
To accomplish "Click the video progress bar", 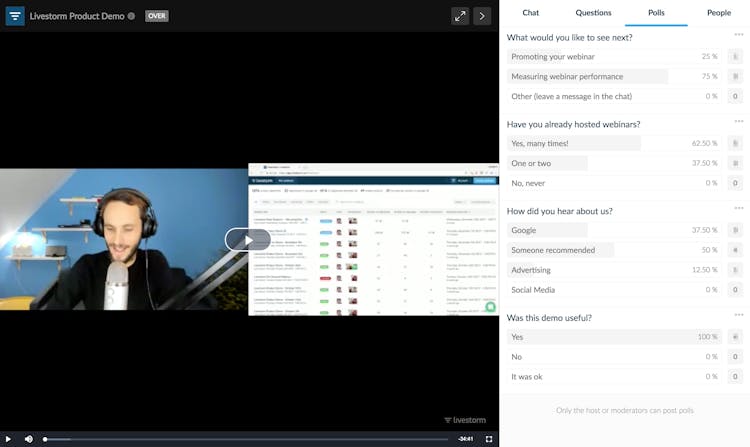I will (250, 439).
